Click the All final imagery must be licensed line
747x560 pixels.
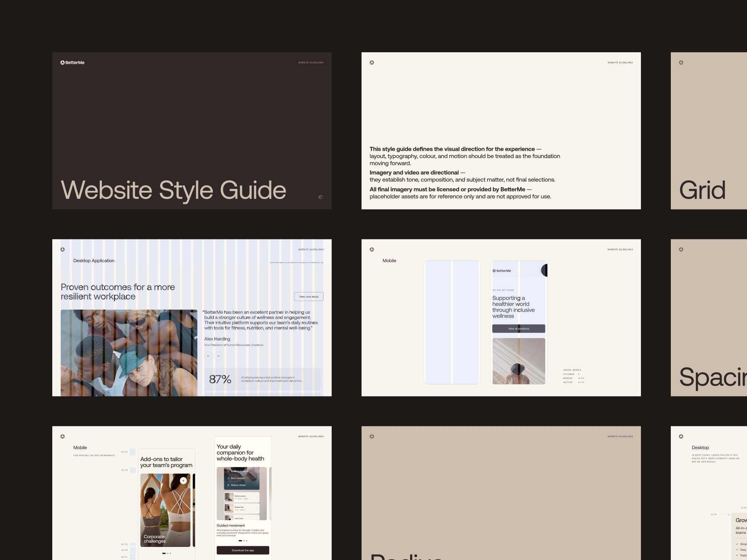[450, 189]
